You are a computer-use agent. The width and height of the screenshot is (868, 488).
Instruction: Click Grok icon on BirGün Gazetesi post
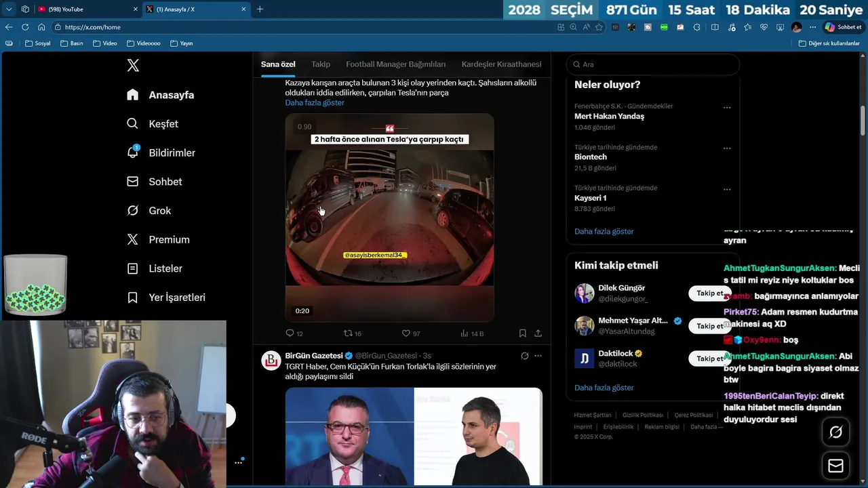pos(524,356)
